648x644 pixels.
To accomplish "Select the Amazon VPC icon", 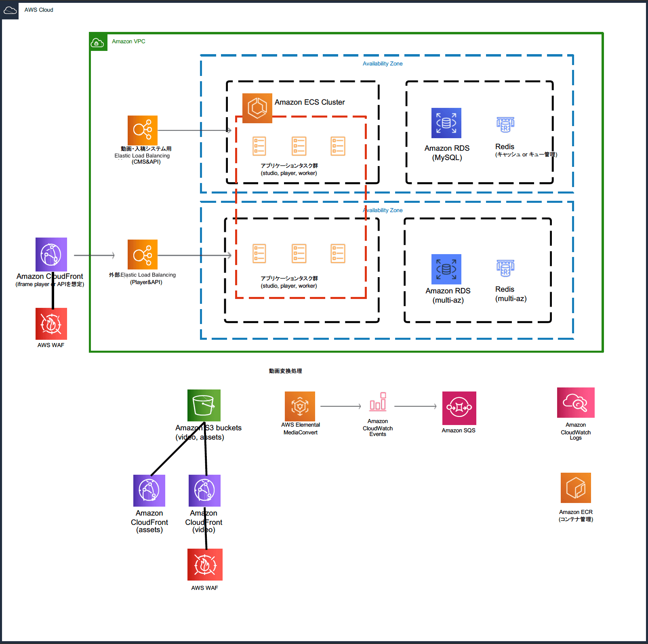I will tap(99, 42).
